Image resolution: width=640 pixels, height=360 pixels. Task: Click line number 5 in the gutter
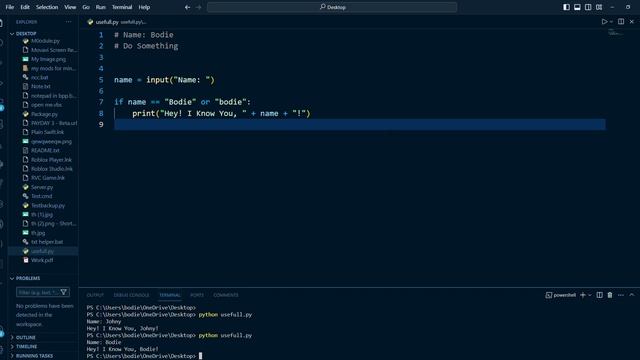[101, 80]
